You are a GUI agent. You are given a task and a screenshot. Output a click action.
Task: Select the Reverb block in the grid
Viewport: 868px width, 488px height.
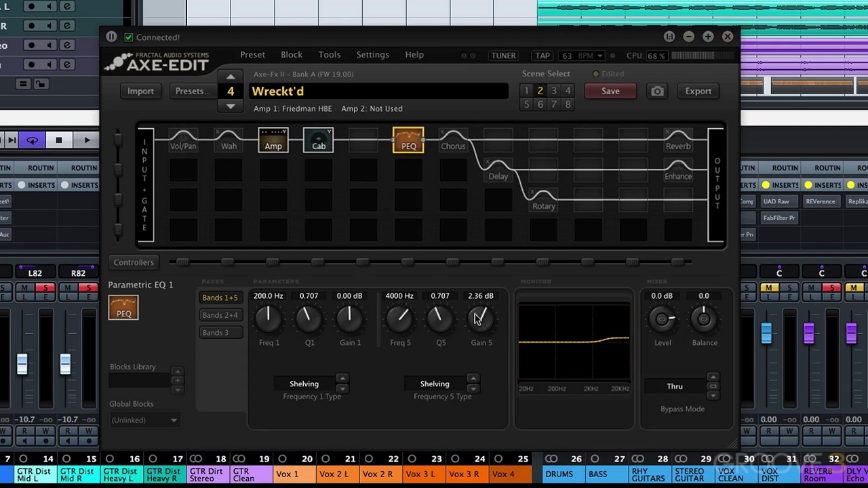click(x=678, y=140)
